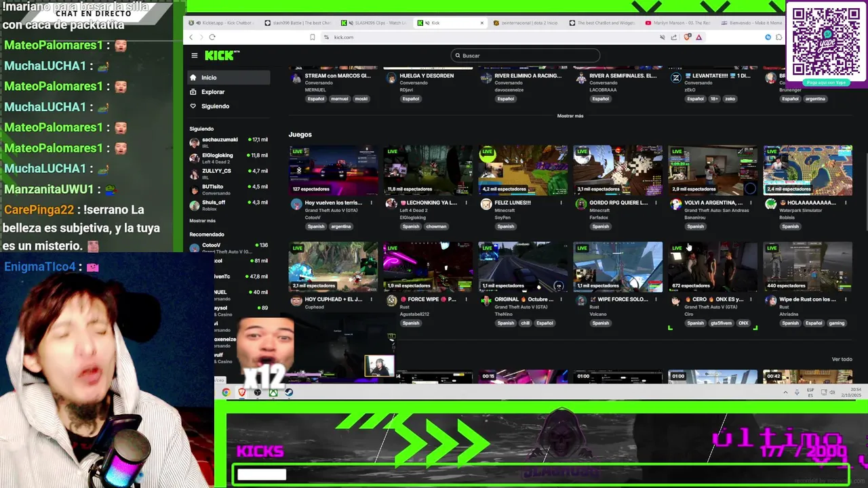This screenshot has height=488, width=868.
Task: Click the share icon in the address bar
Action: tap(674, 37)
